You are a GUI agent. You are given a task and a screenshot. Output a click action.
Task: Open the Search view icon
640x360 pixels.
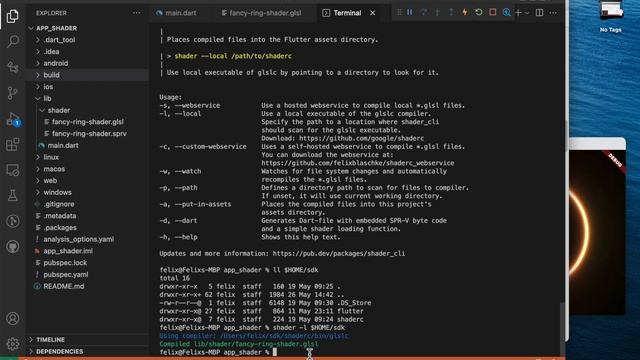(x=13, y=41)
